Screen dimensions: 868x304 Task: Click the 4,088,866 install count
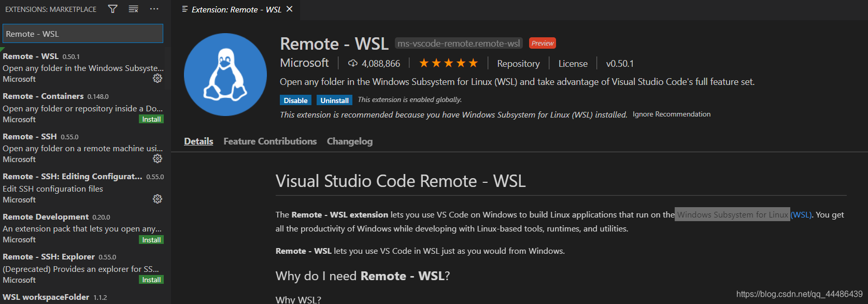pos(381,64)
